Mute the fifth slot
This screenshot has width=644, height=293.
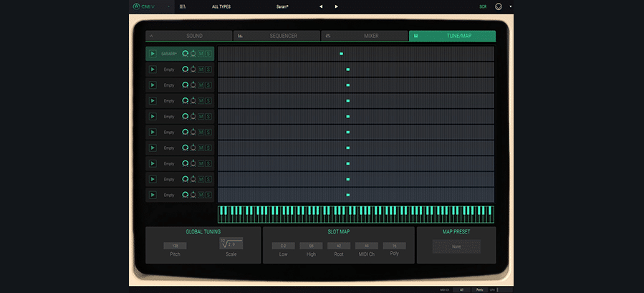coord(201,116)
